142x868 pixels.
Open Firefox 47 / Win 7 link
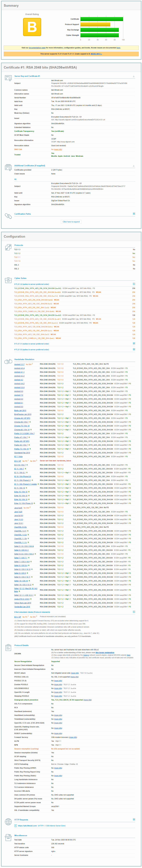click(x=21, y=437)
